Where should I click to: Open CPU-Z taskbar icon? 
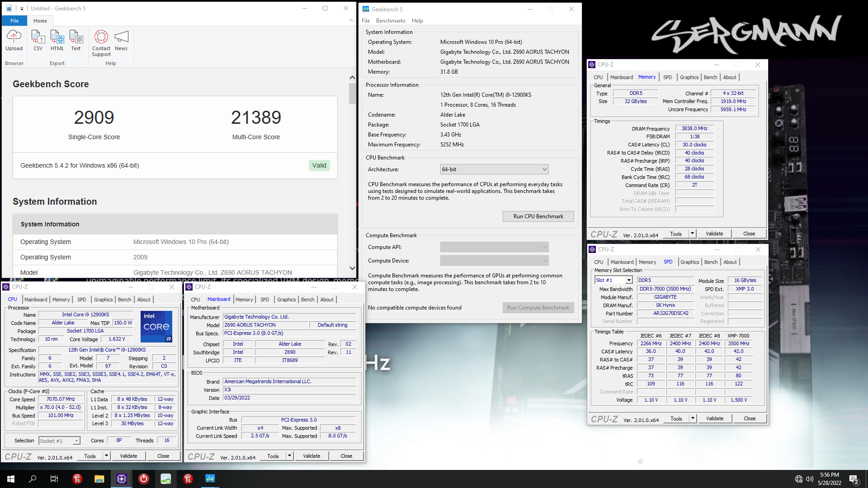(122, 479)
